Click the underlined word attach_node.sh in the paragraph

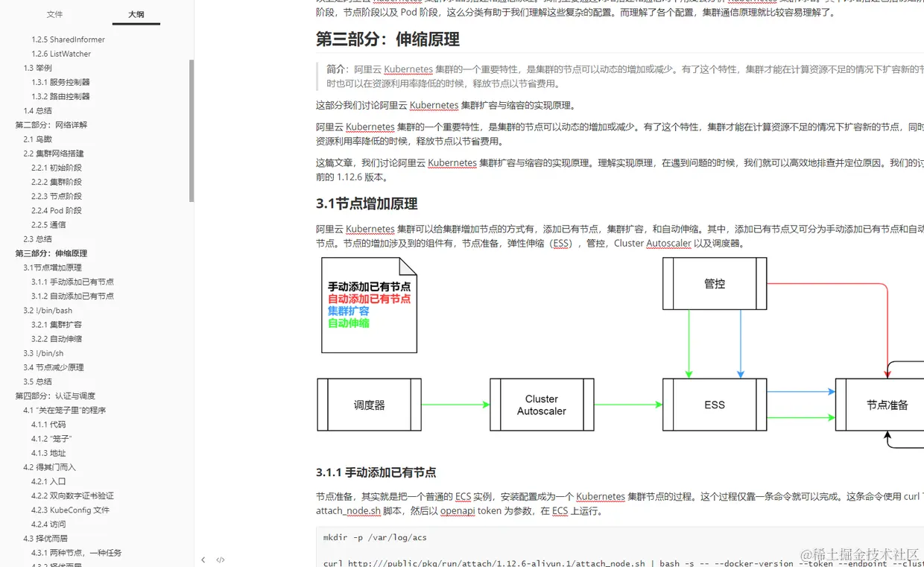click(348, 511)
